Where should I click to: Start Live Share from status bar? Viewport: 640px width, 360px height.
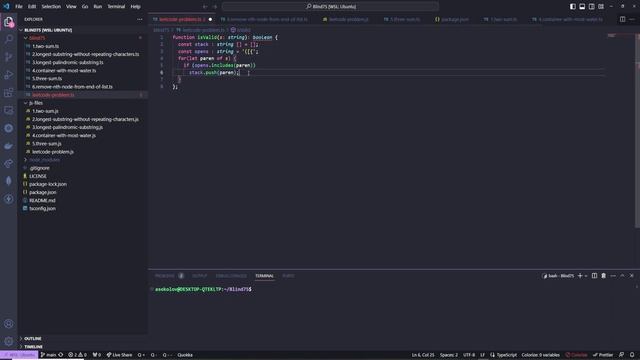tap(119, 355)
